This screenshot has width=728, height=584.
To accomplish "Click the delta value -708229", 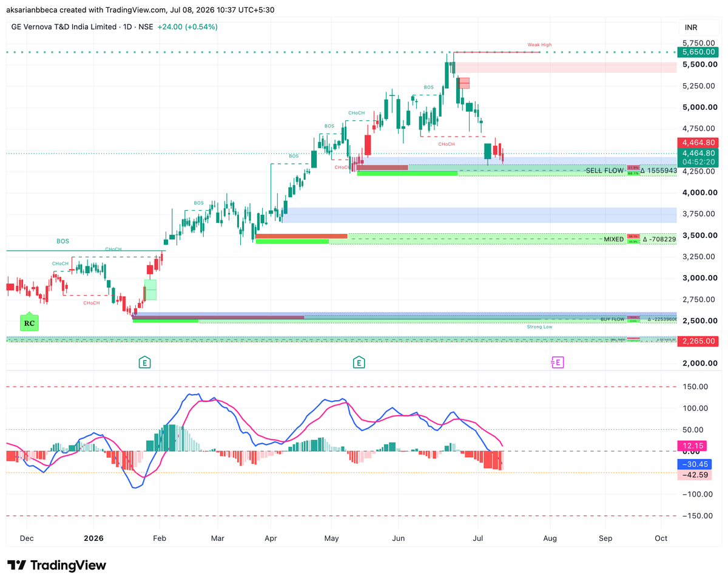I will [660, 240].
